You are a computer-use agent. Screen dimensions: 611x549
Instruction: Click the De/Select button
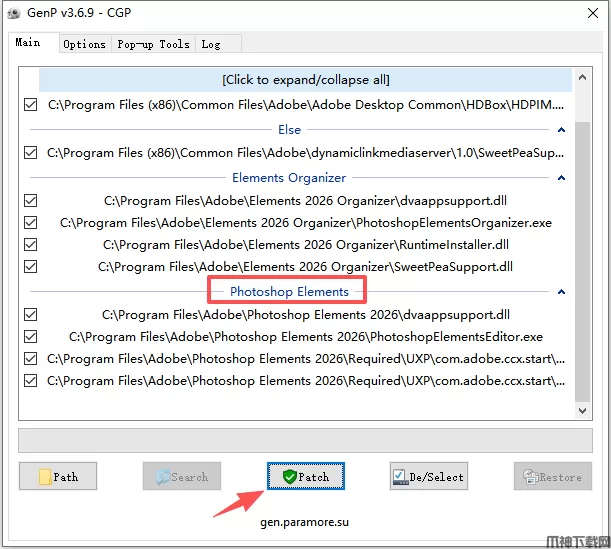[429, 476]
